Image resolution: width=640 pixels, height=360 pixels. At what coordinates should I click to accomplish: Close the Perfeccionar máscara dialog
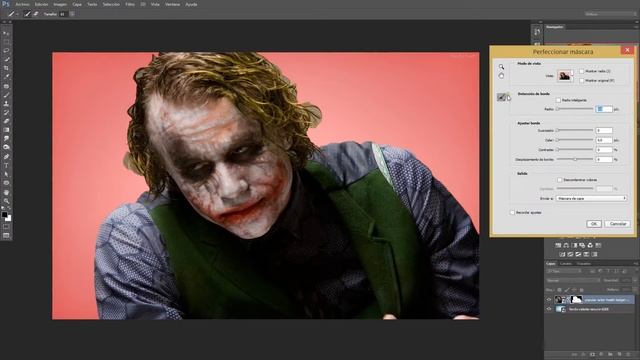[627, 50]
